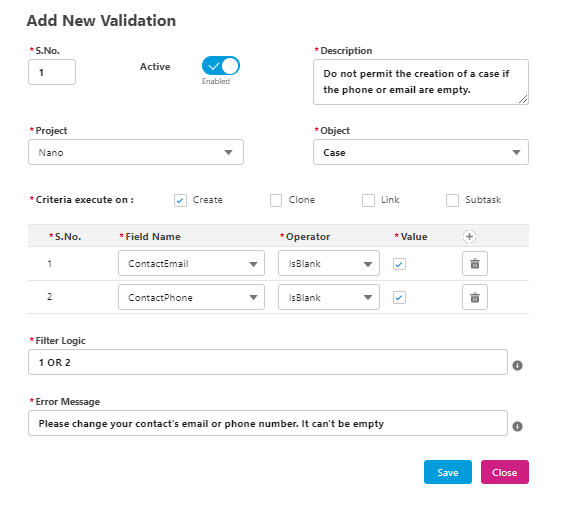Open the IsBlank operator dropdown in row 2

pyautogui.click(x=329, y=297)
